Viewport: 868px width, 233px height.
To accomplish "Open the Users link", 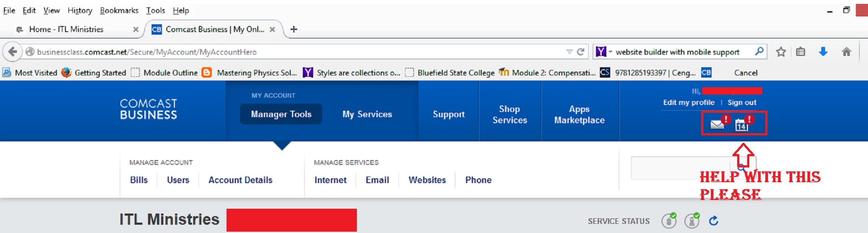I will coord(178,180).
